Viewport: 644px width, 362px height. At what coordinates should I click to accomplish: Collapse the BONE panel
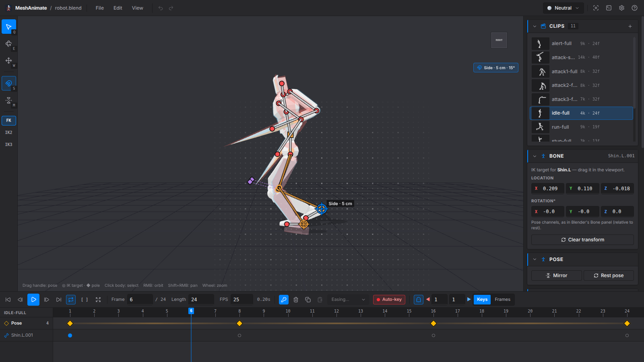pos(535,156)
